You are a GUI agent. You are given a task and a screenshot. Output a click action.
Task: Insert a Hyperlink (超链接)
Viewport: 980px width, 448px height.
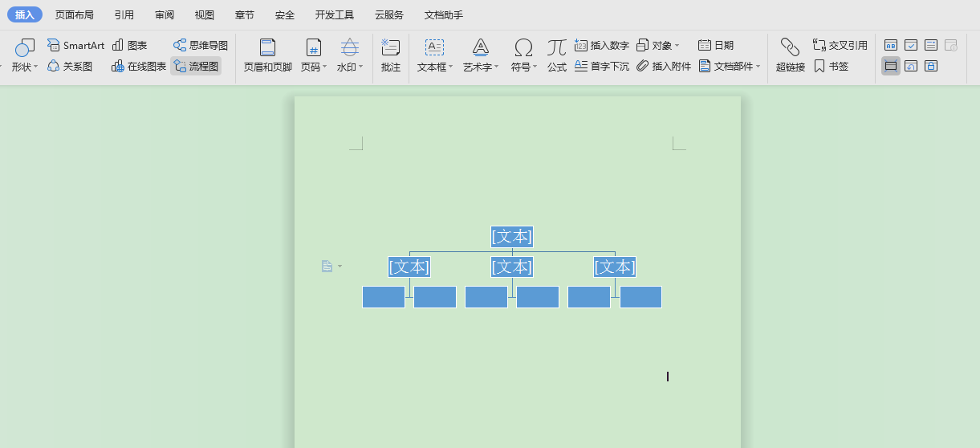tap(791, 55)
